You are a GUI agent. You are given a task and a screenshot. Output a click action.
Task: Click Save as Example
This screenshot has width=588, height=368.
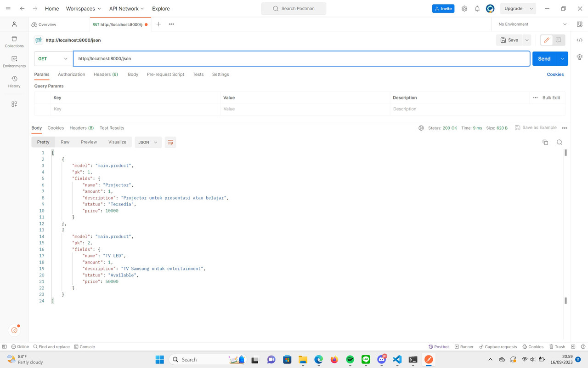pos(536,128)
